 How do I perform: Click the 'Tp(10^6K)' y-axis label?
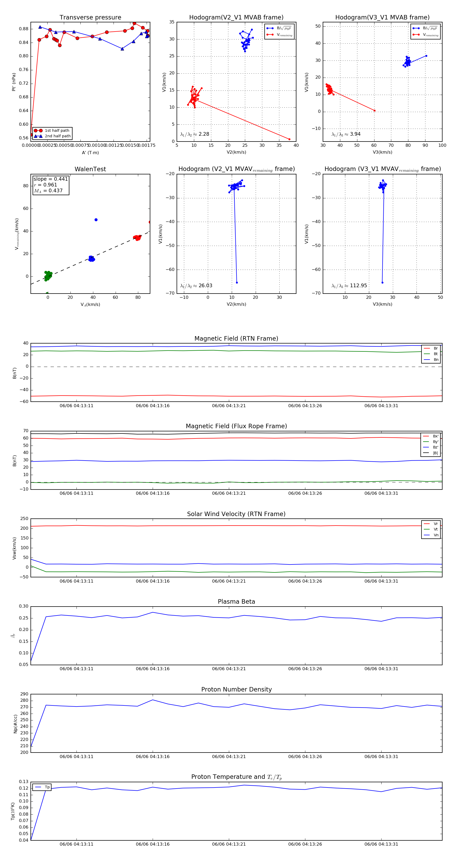click(13, 811)
